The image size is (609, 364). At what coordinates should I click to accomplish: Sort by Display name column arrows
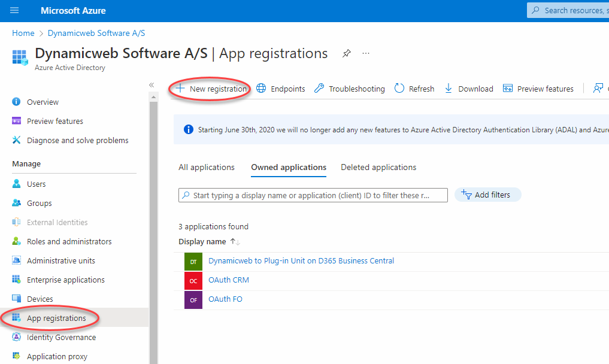pos(236,242)
